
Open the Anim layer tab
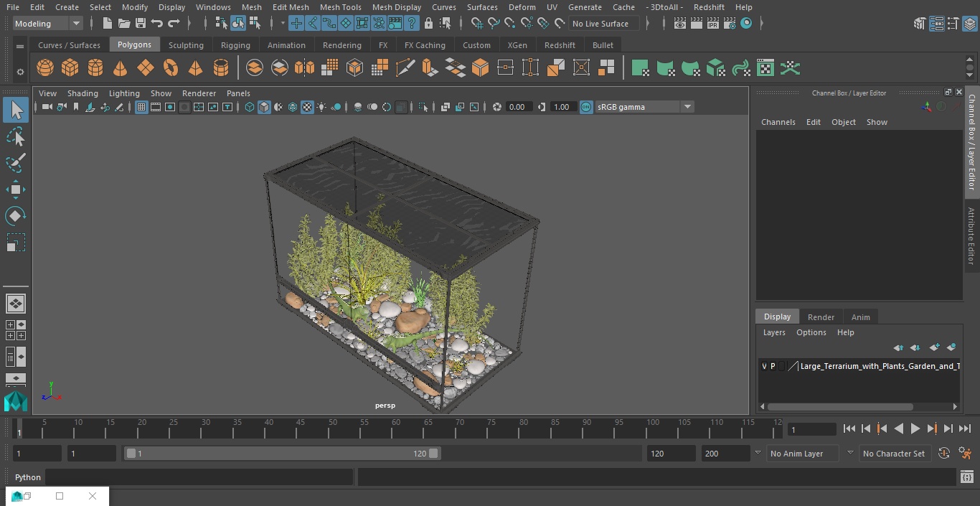pos(860,317)
